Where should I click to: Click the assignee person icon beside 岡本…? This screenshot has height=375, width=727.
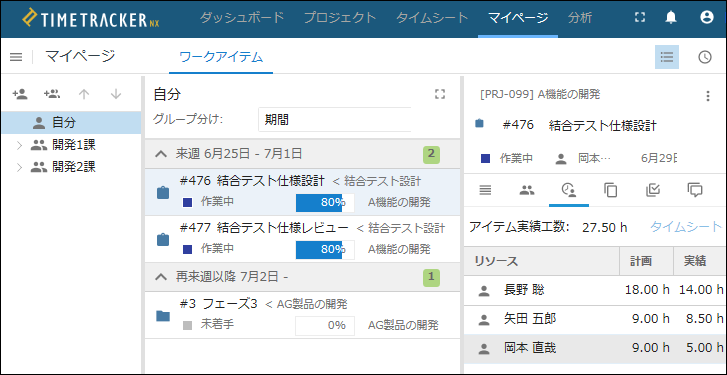coord(561,159)
